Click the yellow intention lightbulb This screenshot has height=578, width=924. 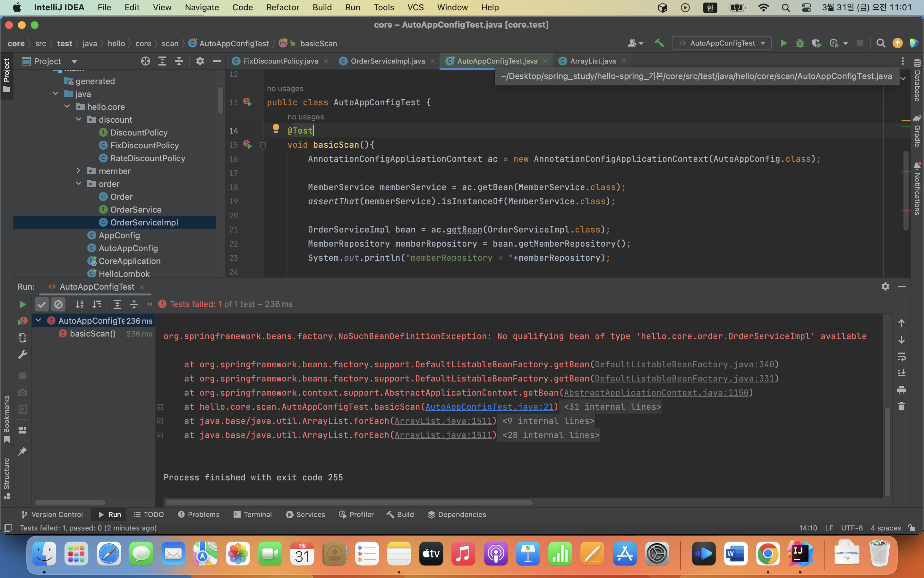click(276, 128)
